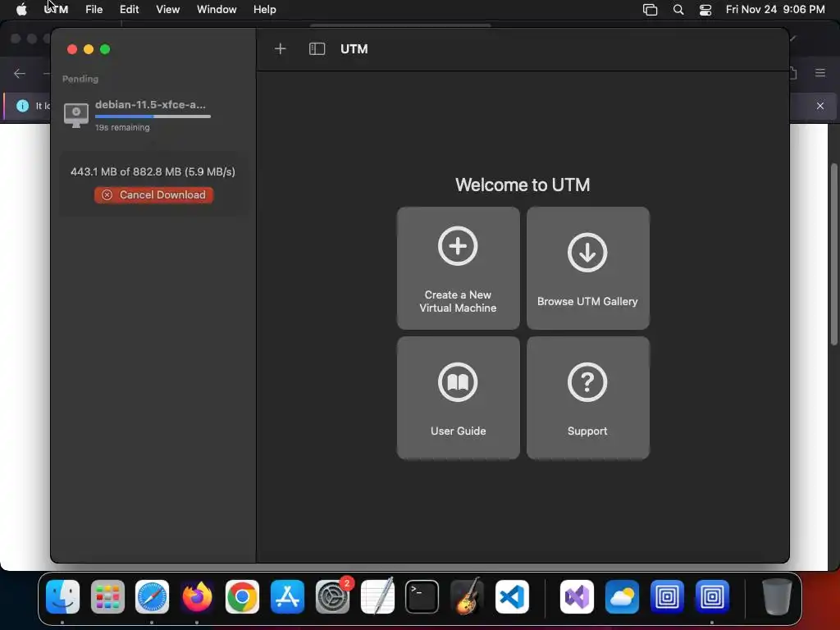
Task: Open Launchpad from the Dock
Action: pyautogui.click(x=107, y=597)
